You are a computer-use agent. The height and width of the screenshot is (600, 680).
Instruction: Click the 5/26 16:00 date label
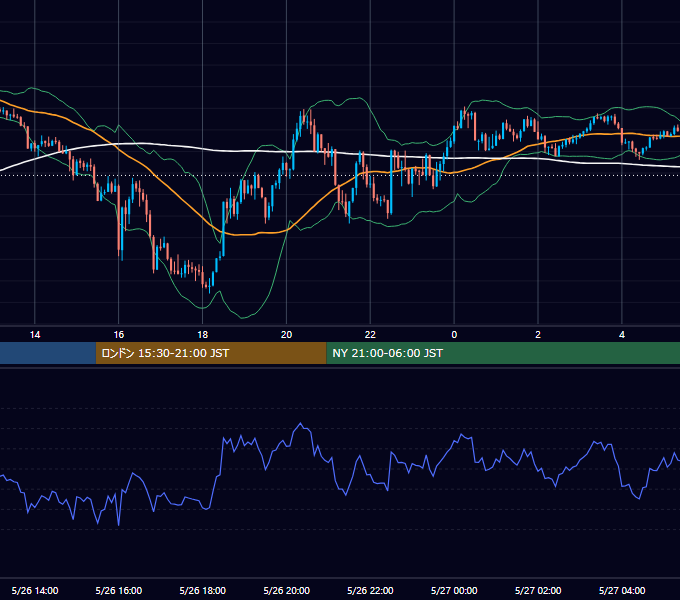tap(118, 590)
